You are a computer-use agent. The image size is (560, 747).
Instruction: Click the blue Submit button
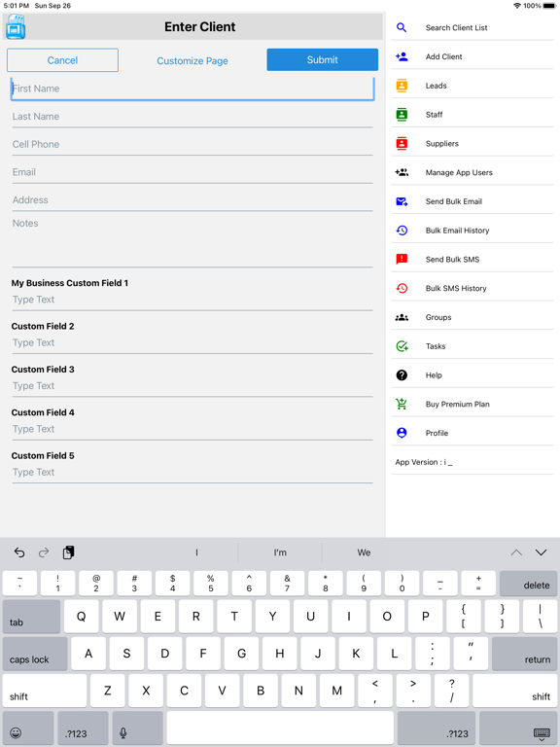[323, 59]
